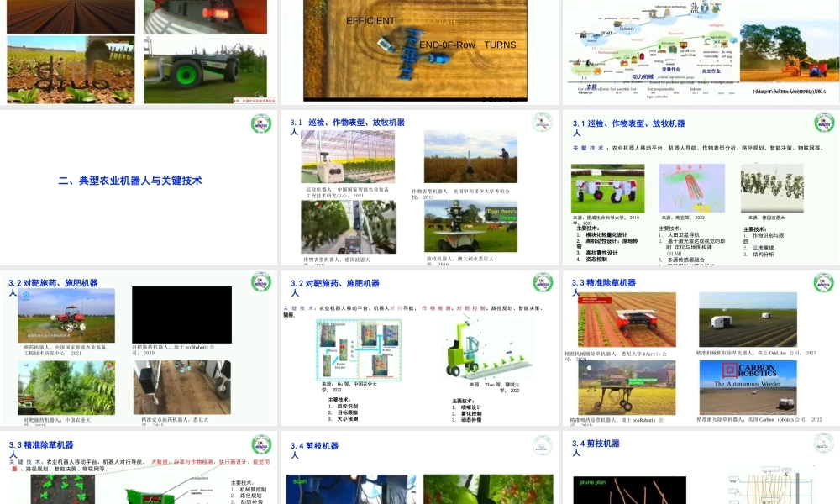Click the cyan-bordered detection flowchart in 3.2 slide

point(359,350)
